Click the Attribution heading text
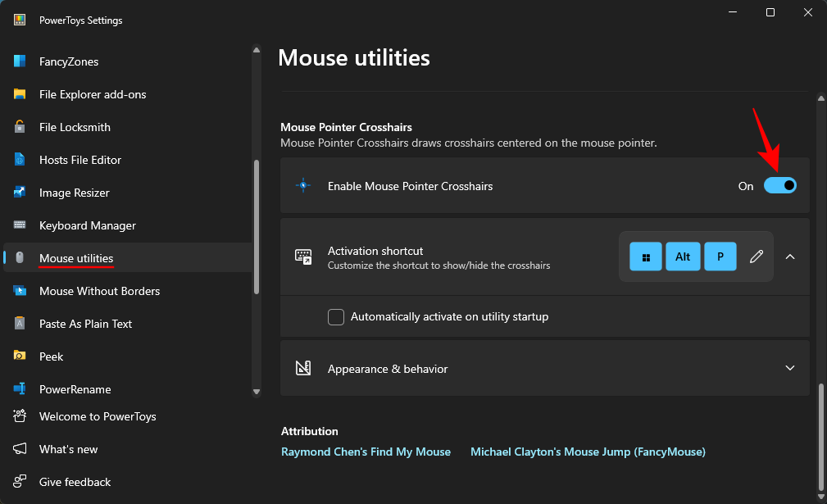Image resolution: width=827 pixels, height=504 pixels. 310,431
